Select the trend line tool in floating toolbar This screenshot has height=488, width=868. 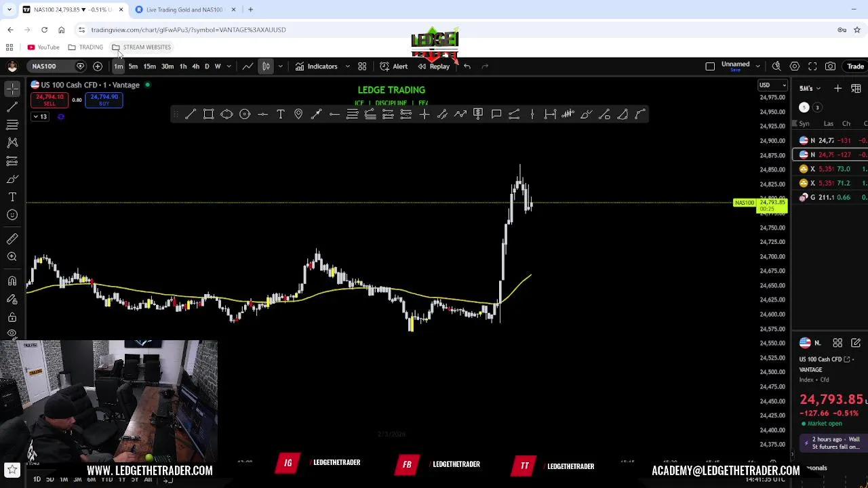pos(191,115)
